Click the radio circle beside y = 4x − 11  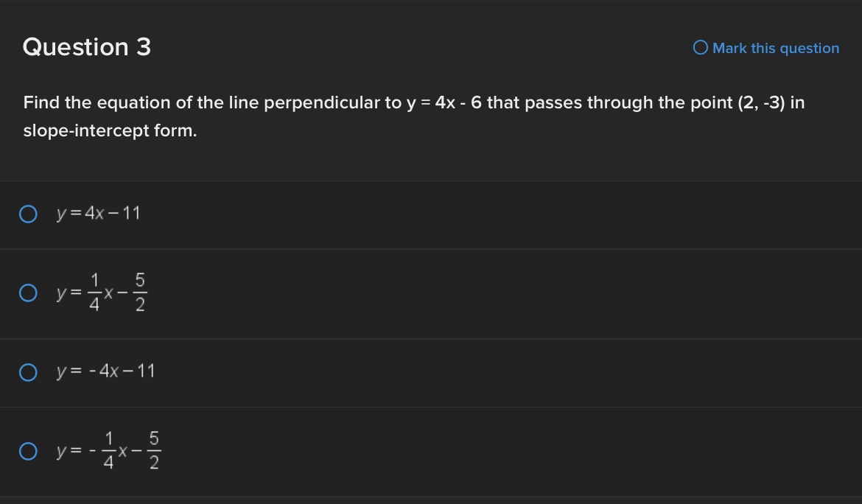coord(27,214)
